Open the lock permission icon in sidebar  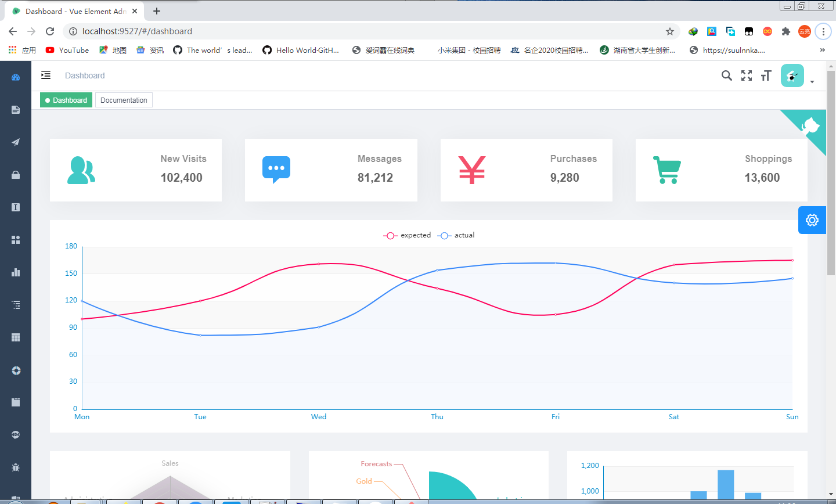coord(16,175)
